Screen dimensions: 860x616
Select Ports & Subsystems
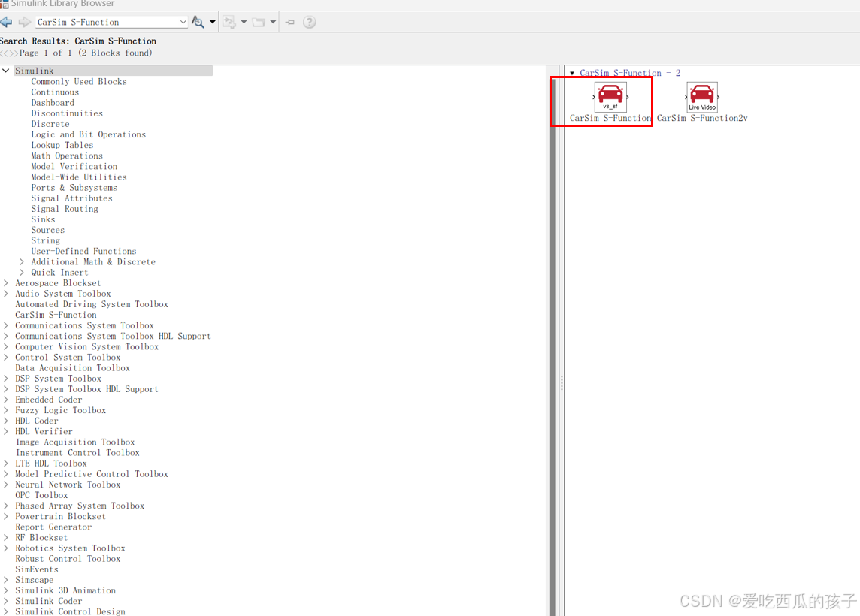(x=74, y=188)
